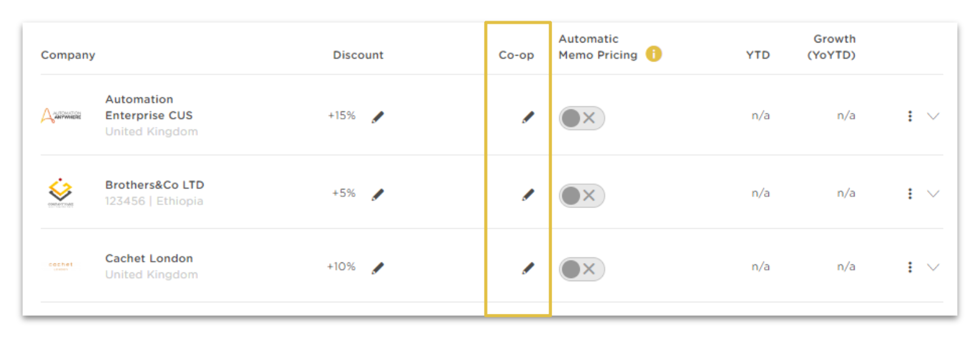Edit Co-op pencil for Brothers&Co LTD
Image resolution: width=980 pixels, height=338 pixels.
coord(528,195)
